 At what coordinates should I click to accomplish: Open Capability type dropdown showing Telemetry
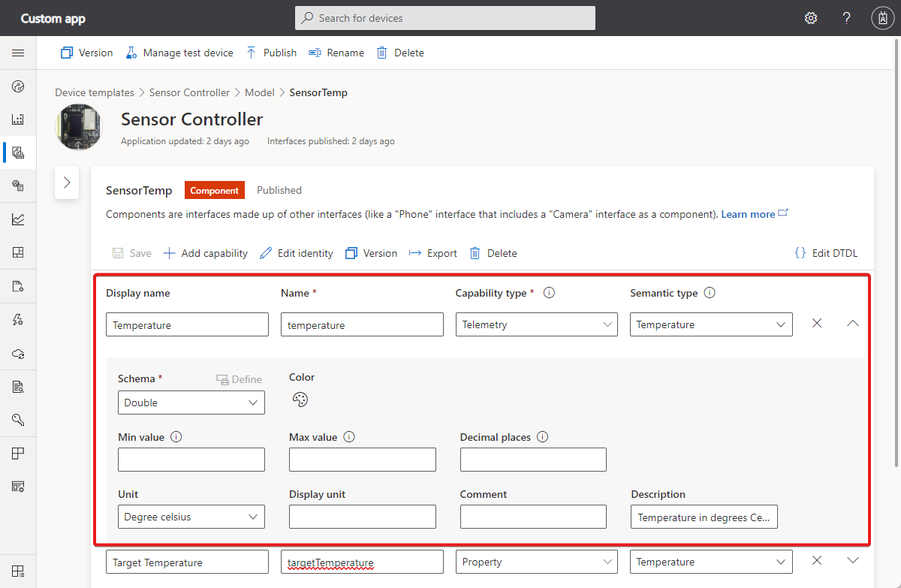(x=537, y=324)
